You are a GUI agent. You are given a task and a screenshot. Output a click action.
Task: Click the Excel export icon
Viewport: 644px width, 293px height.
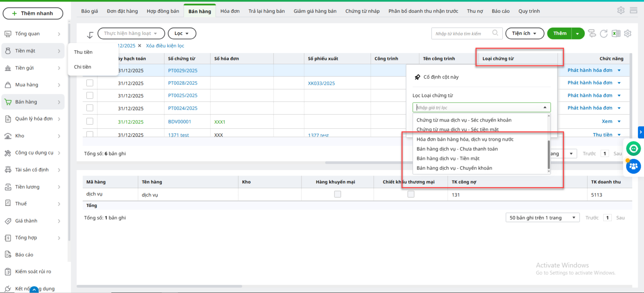coord(616,34)
